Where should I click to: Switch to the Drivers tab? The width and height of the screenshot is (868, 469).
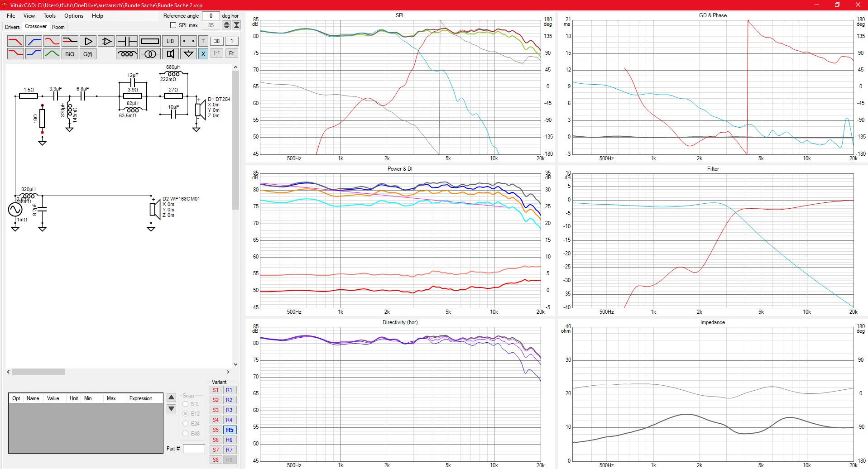12,27
